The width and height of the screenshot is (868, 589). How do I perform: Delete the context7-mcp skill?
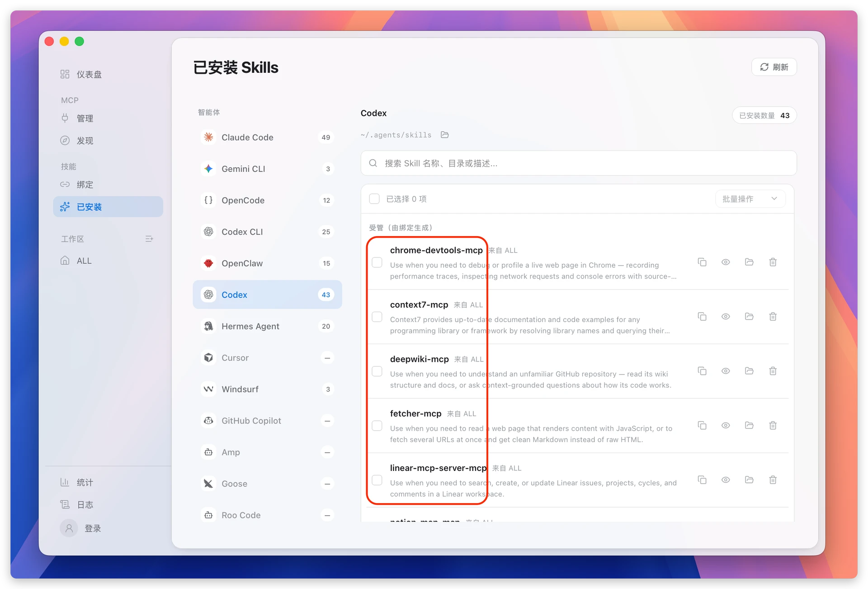pyautogui.click(x=773, y=316)
